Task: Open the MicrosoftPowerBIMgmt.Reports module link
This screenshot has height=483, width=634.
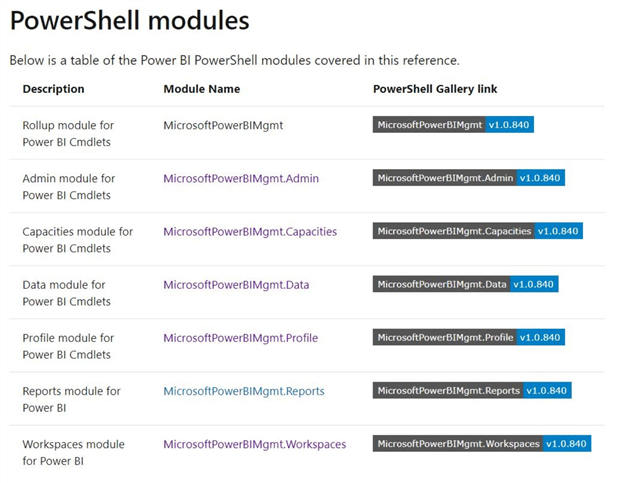Action: (244, 391)
